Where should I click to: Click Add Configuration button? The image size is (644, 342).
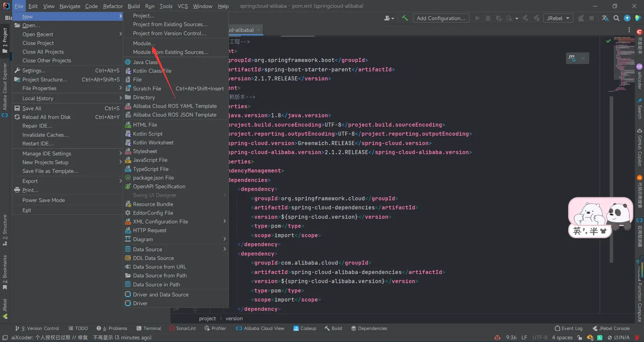pos(441,18)
